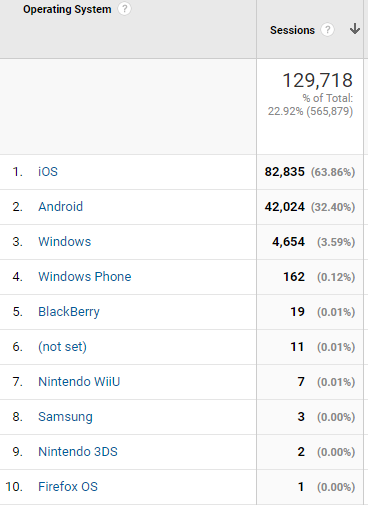Open the Windows Phone entry

[85, 277]
